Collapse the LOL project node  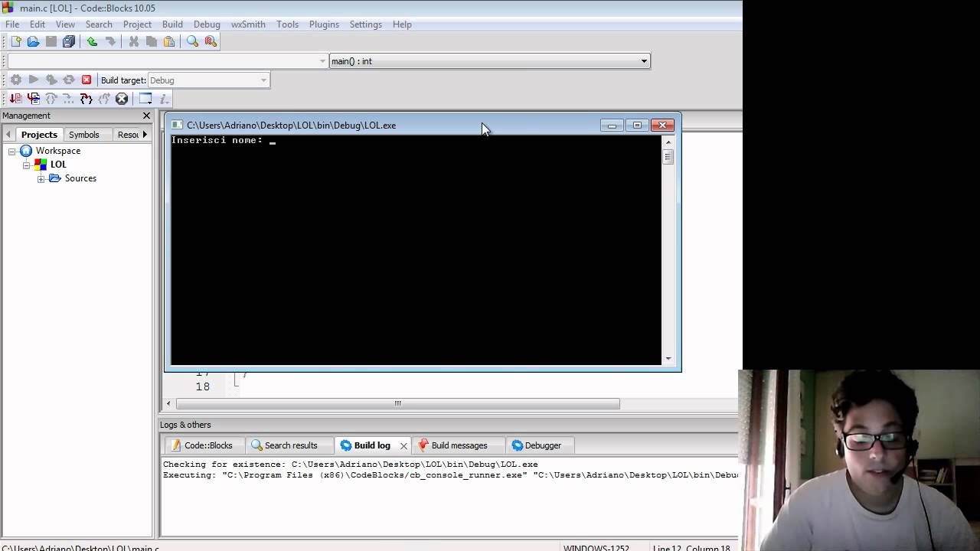[27, 165]
